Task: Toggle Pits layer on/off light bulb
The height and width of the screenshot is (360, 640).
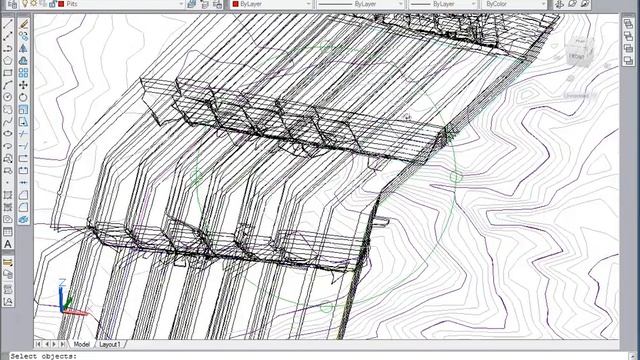Action: point(25,4)
